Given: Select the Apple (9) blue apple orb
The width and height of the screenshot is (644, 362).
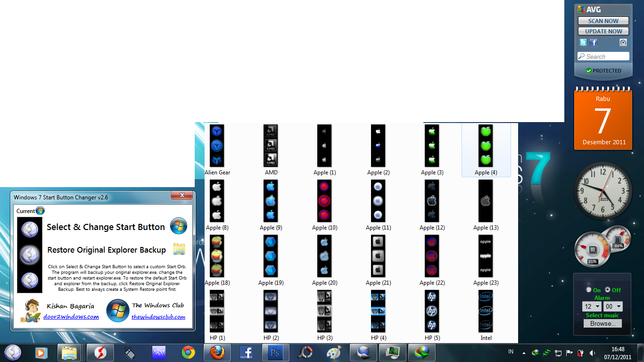Looking at the screenshot, I should pos(271,201).
